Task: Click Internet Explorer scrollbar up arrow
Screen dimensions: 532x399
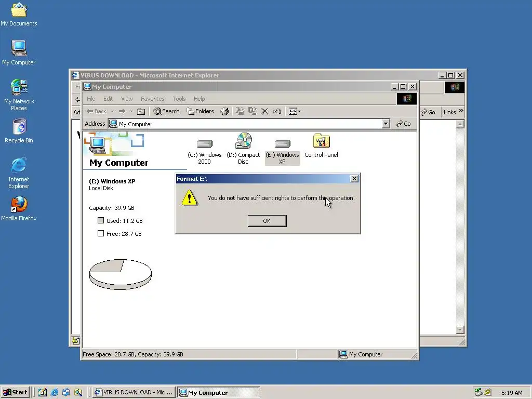Action: click(x=460, y=124)
